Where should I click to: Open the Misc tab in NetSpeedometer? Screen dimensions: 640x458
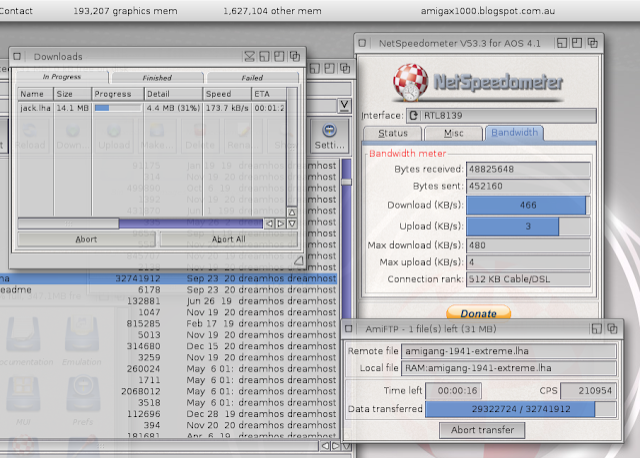pyautogui.click(x=453, y=133)
